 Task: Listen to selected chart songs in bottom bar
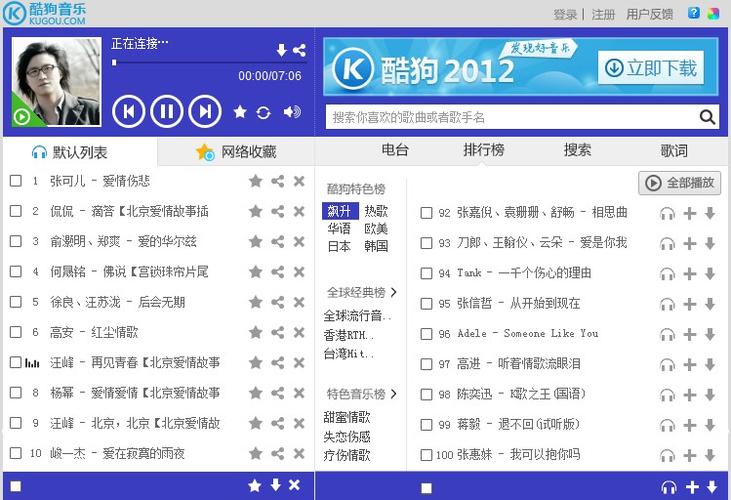point(669,487)
